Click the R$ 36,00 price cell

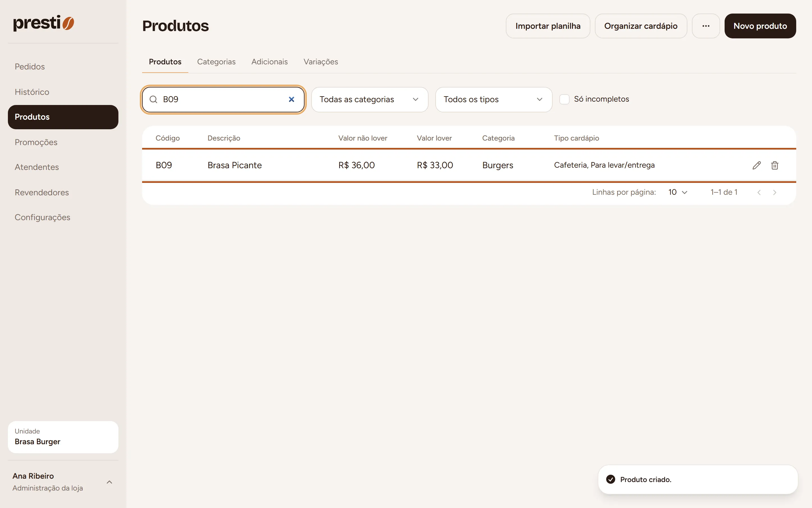pyautogui.click(x=356, y=165)
